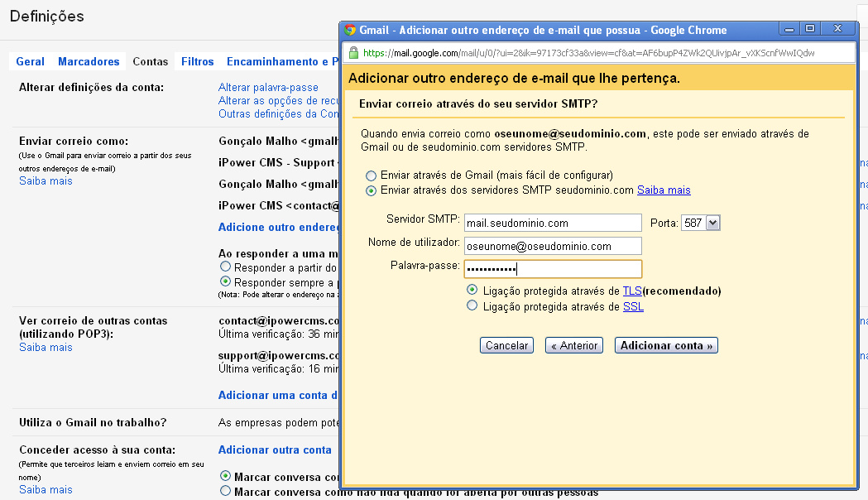The height and width of the screenshot is (500, 868).
Task: Click 'Adicionar outra conta' link
Action: point(275,450)
